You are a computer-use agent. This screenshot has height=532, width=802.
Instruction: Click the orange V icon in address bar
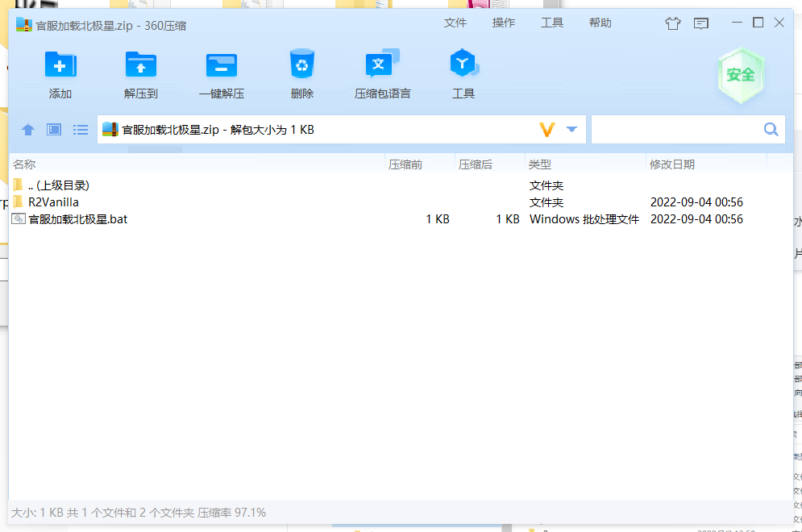[547, 130]
